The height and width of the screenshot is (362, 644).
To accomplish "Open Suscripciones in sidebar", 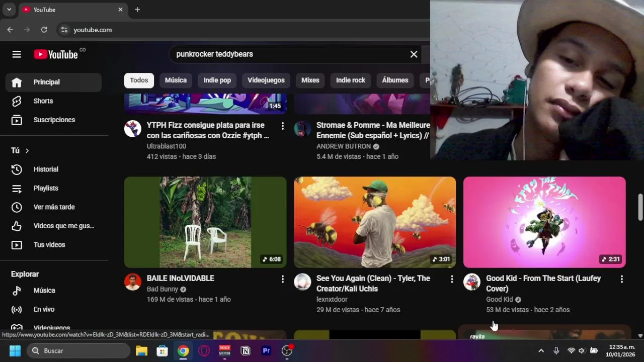I will coord(54,120).
